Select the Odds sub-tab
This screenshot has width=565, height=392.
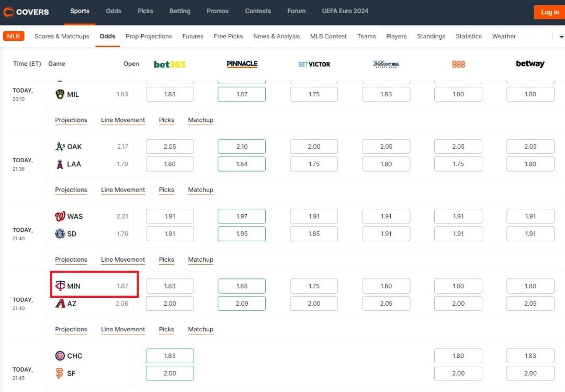pyautogui.click(x=107, y=36)
